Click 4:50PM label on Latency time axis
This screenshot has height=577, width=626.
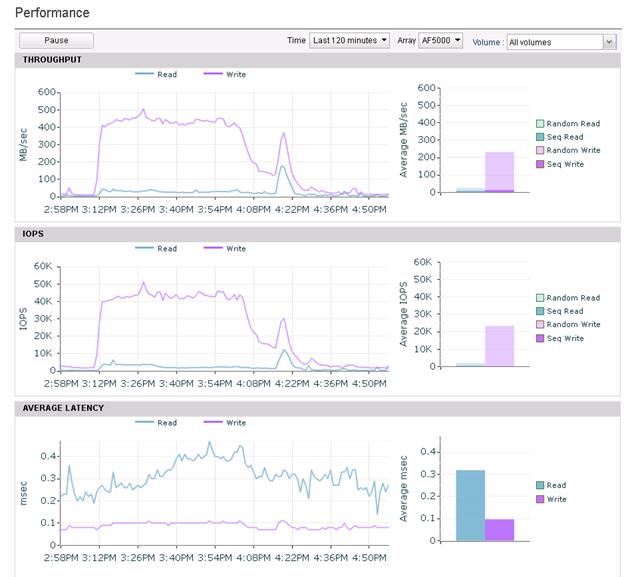pos(369,557)
